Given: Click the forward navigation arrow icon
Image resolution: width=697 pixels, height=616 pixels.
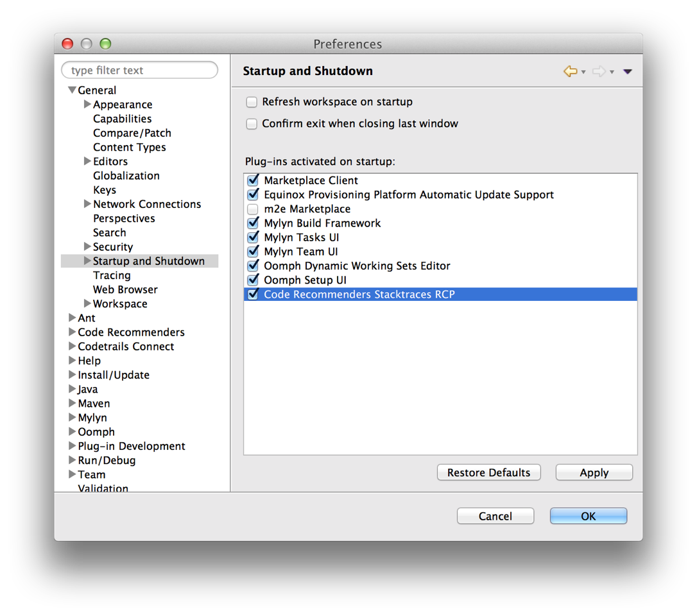Looking at the screenshot, I should click(x=599, y=71).
